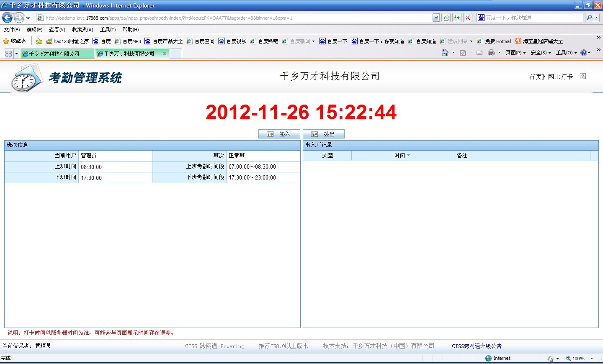603x364 pixels.
Task: Open the 页面(P) dropdown menu
Action: pyautogui.click(x=515, y=53)
